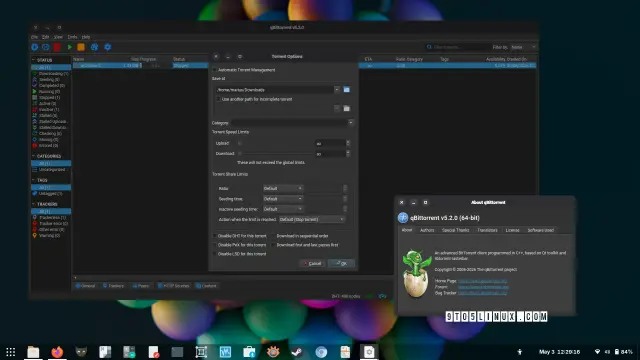Check Use another path for incomplete torrent
The width and height of the screenshot is (640, 360).
(x=218, y=99)
